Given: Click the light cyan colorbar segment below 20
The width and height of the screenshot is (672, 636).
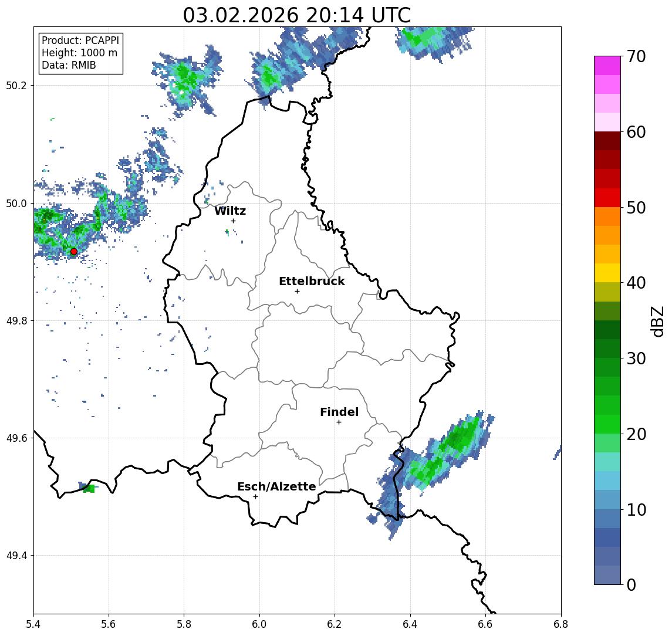Looking at the screenshot, I should click(x=607, y=462).
